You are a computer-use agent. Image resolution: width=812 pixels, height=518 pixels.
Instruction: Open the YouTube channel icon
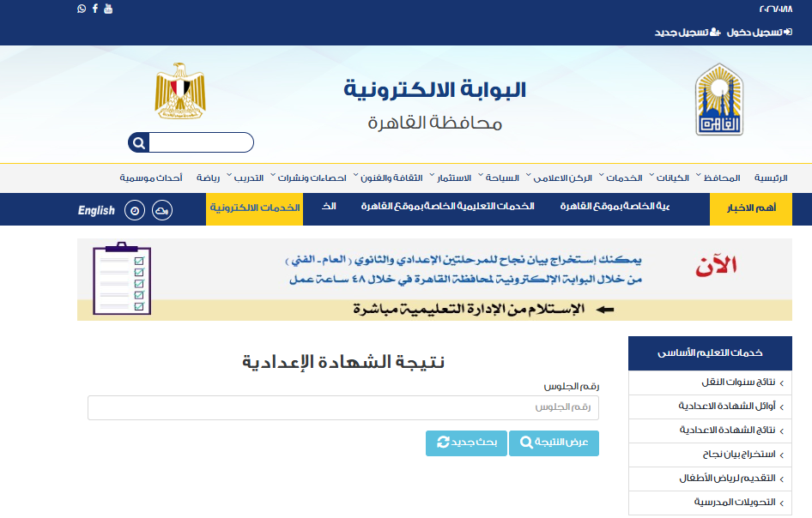click(107, 9)
